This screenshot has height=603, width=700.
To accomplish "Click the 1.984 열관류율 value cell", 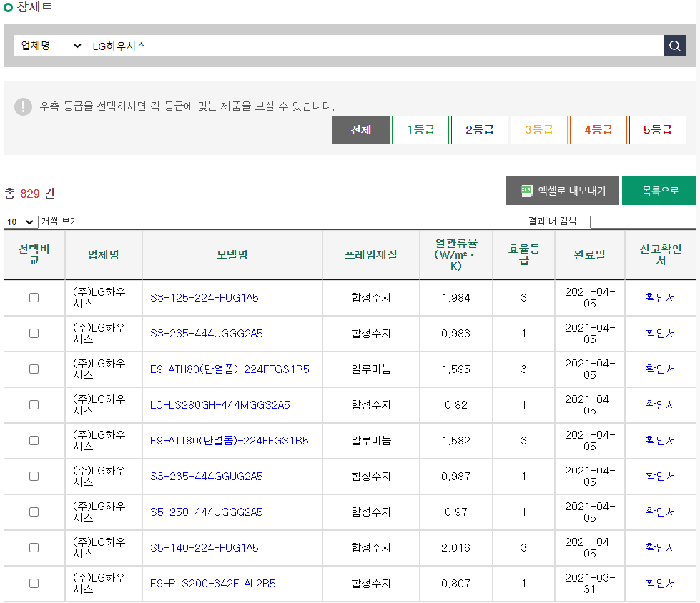I will tap(455, 297).
